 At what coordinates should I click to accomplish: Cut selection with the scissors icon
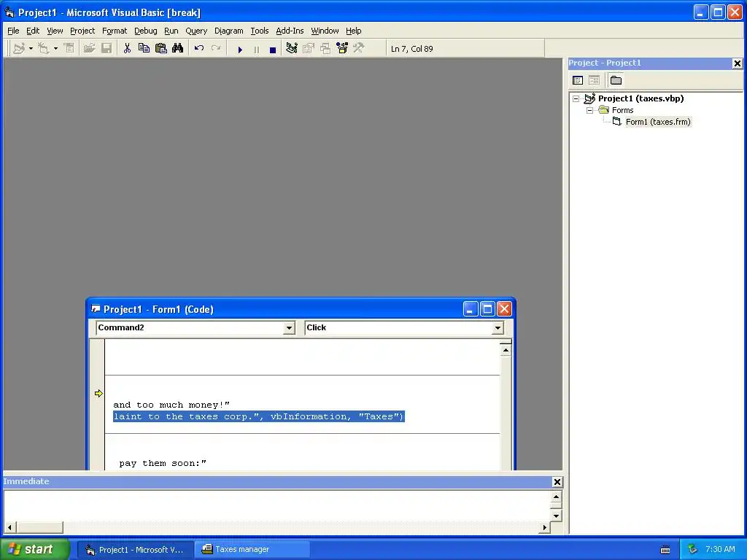127,49
